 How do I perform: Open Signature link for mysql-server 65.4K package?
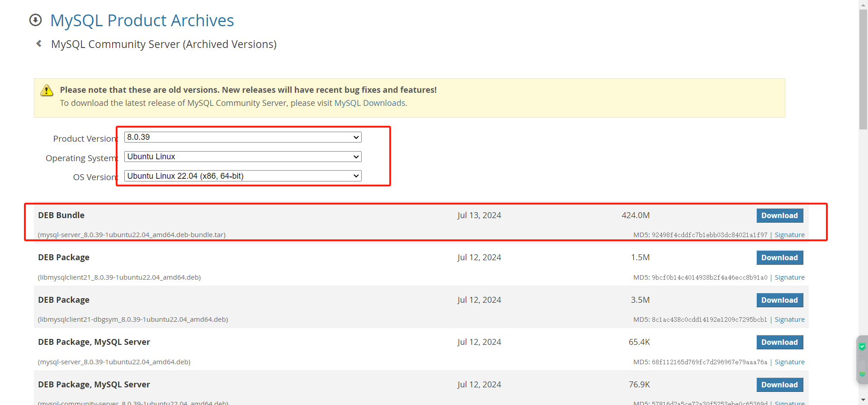click(789, 362)
